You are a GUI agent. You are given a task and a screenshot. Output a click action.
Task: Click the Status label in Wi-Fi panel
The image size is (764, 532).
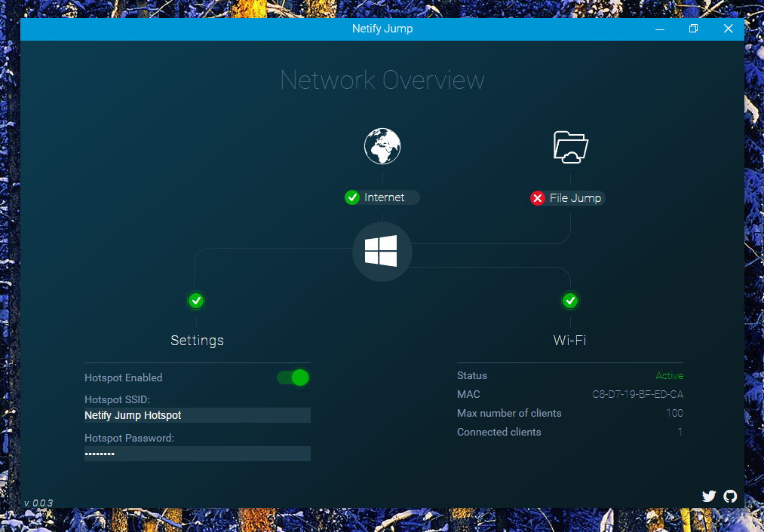tap(472, 376)
